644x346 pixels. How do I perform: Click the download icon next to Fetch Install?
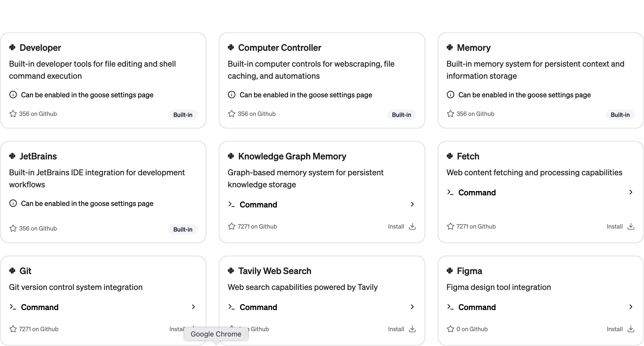631,226
